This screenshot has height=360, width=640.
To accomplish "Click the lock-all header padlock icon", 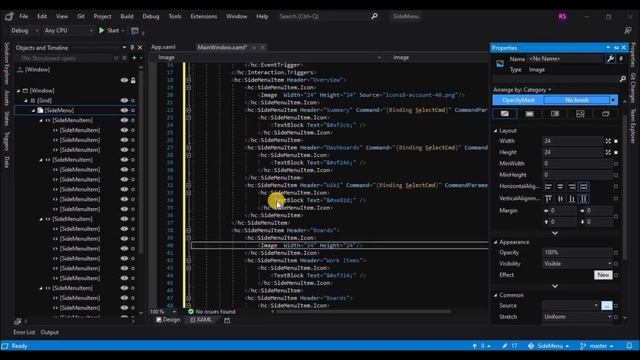I will [x=133, y=80].
